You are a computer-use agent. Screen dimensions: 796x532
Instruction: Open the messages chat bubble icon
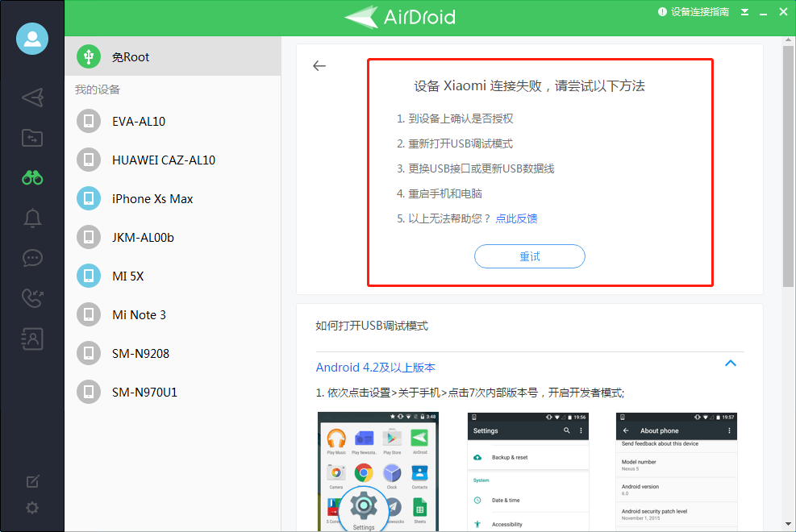click(32, 258)
